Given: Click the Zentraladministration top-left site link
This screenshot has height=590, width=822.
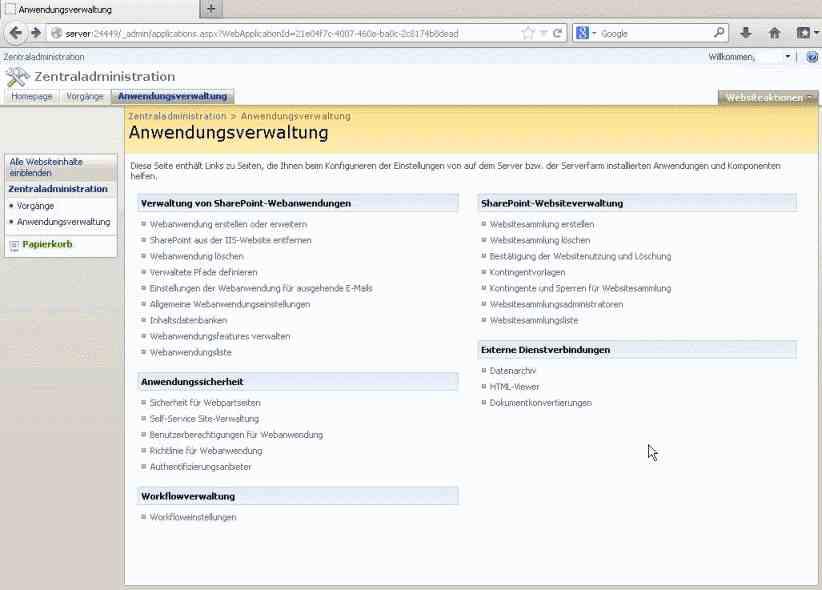Looking at the screenshot, I should tap(44, 57).
